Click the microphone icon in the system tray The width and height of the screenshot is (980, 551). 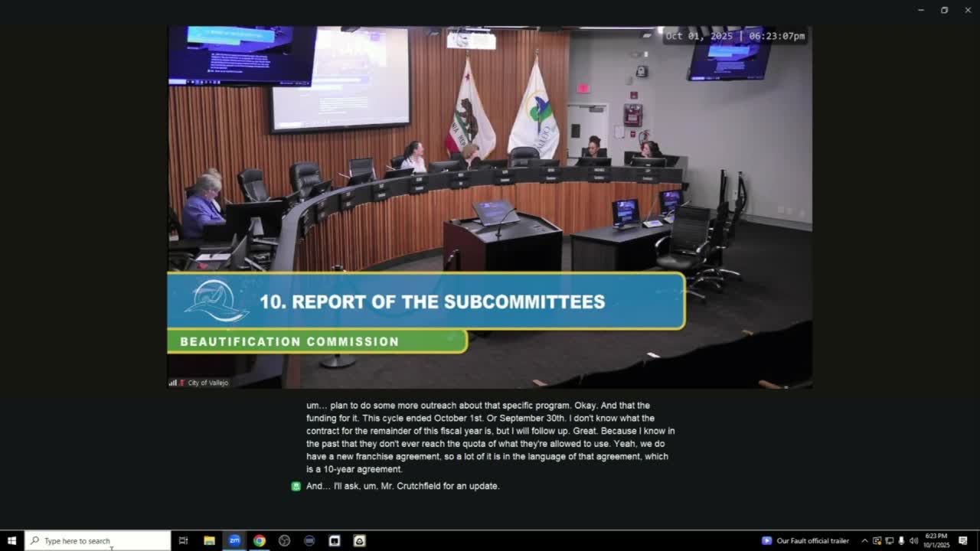[x=901, y=540]
